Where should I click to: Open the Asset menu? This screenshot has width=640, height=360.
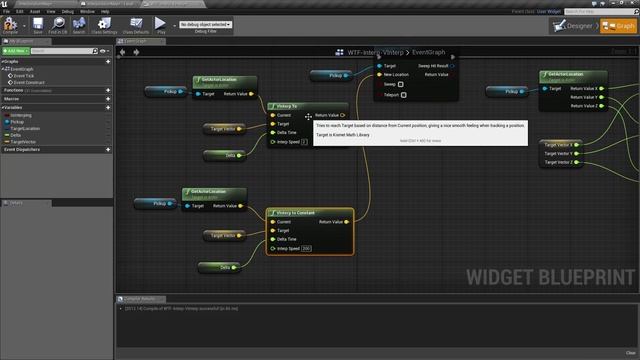pos(35,11)
